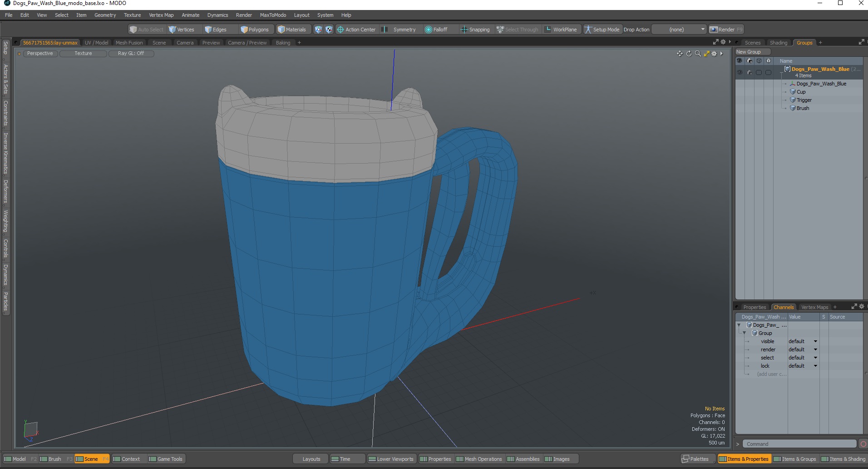Open the Mesh Operations panel
Screen dimensions: 868x469
coord(479,459)
